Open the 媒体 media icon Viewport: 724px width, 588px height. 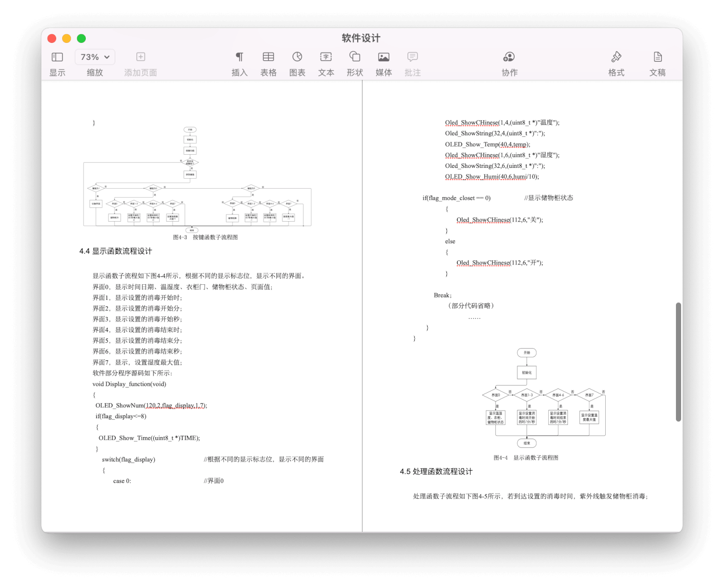click(x=384, y=57)
